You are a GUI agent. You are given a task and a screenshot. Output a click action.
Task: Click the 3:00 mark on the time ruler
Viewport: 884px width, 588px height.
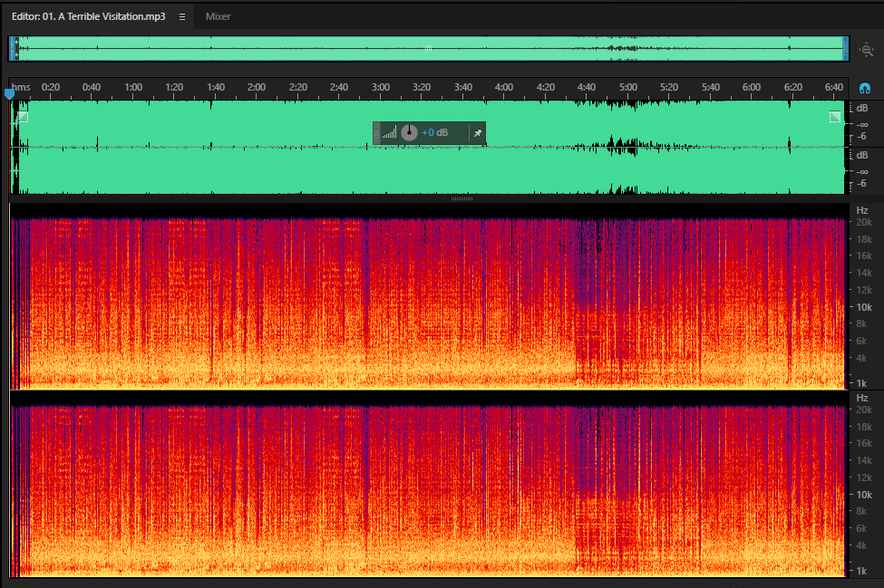pos(381,87)
